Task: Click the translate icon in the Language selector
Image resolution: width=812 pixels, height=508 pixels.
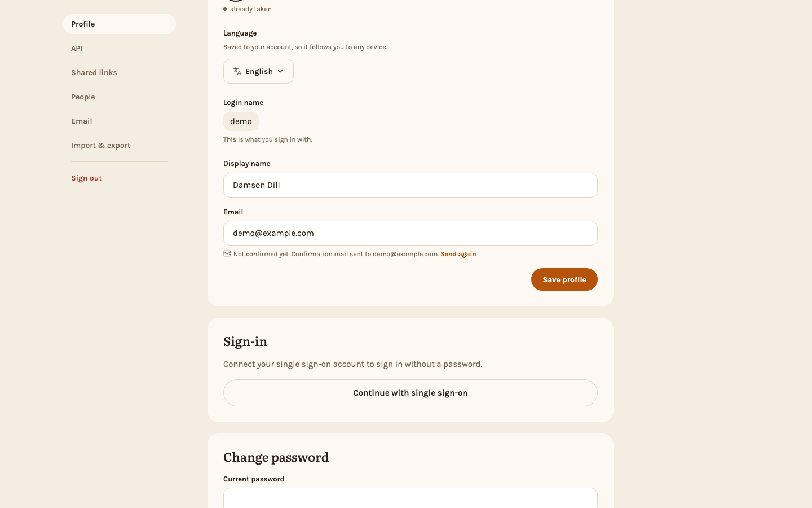Action: (237, 71)
